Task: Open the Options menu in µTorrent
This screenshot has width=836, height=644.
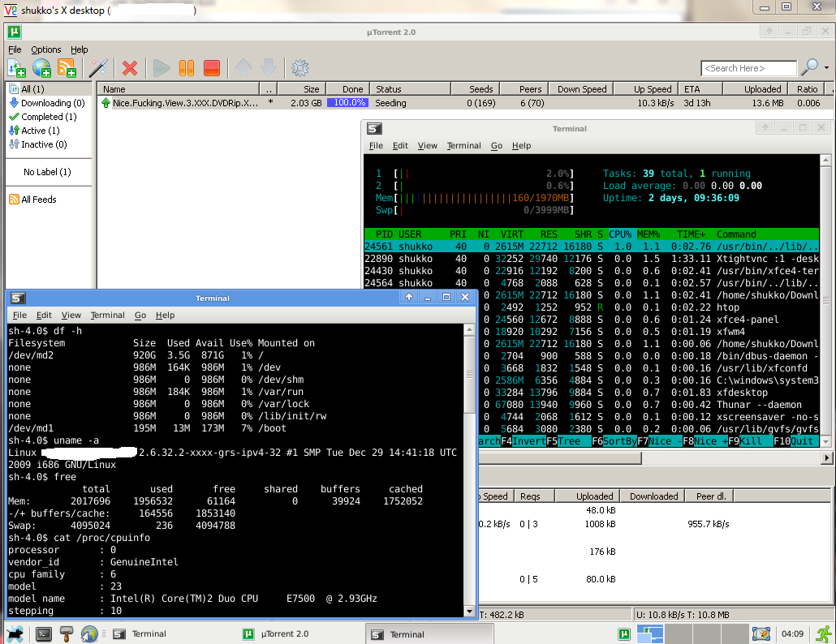Action: (x=45, y=49)
